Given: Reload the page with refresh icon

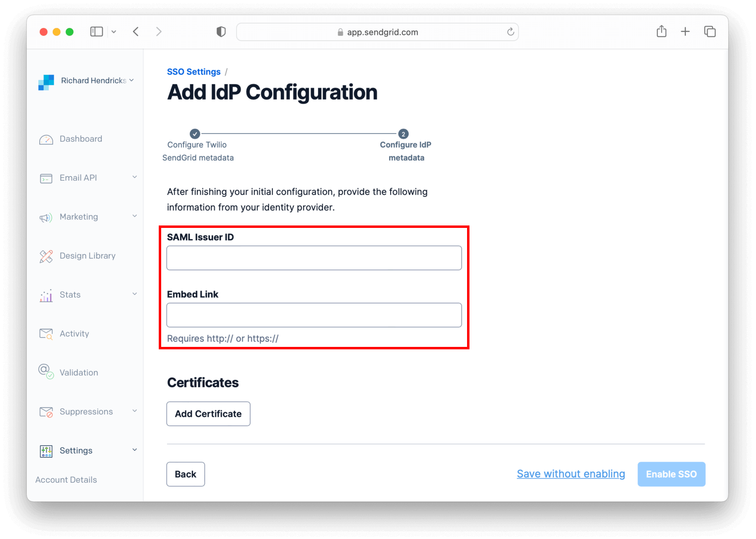Looking at the screenshot, I should (x=510, y=32).
